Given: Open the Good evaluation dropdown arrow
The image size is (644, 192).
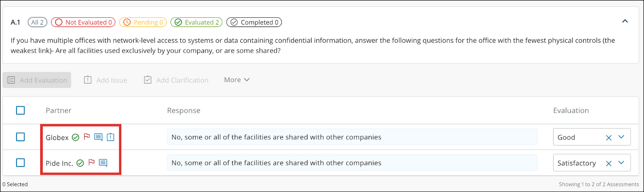Looking at the screenshot, I should [621, 137].
